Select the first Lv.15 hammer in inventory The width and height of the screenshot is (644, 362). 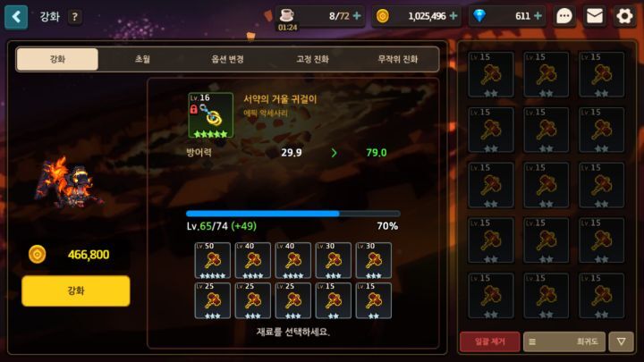pyautogui.click(x=491, y=74)
